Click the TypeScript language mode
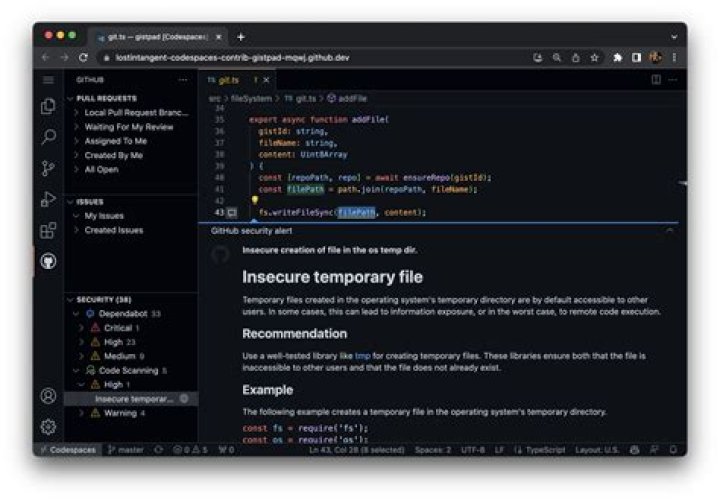The height and width of the screenshot is (500, 720). point(545,450)
